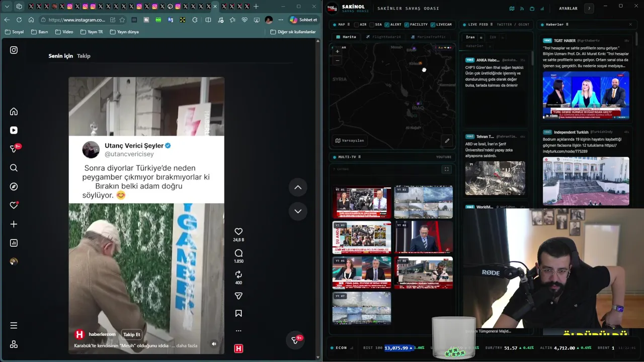Switch to Harita tab
This screenshot has width=644, height=362.
coord(346,37)
